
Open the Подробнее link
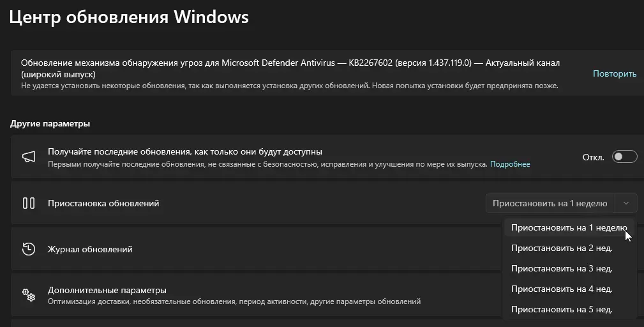[509, 164]
